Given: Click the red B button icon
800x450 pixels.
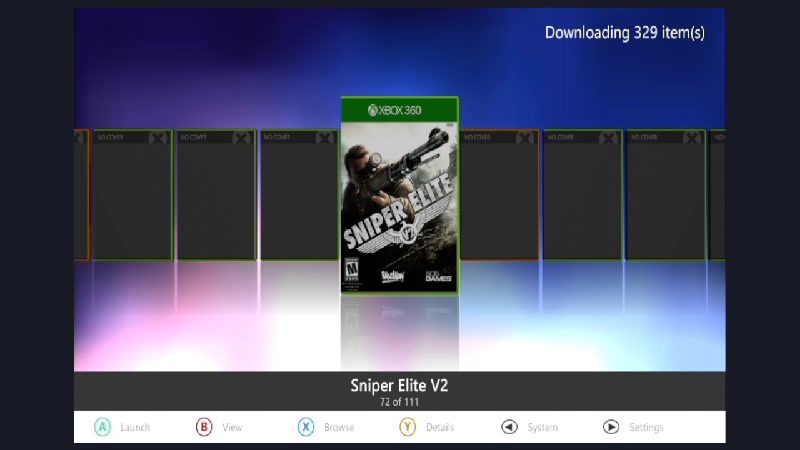Looking at the screenshot, I should click(x=204, y=427).
